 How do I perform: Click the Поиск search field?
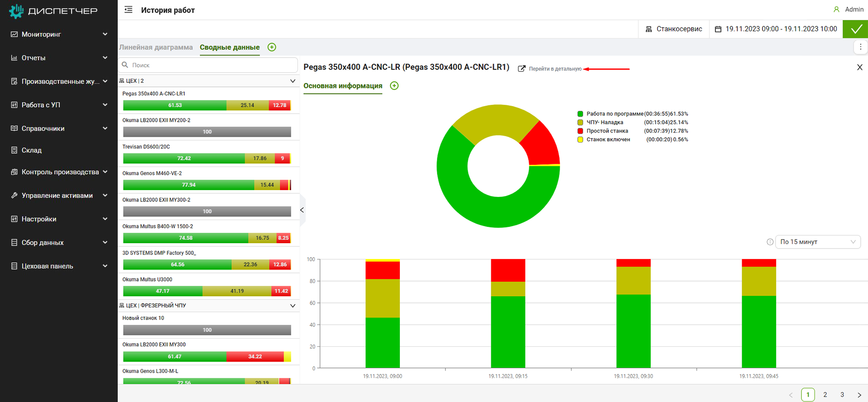tap(213, 65)
